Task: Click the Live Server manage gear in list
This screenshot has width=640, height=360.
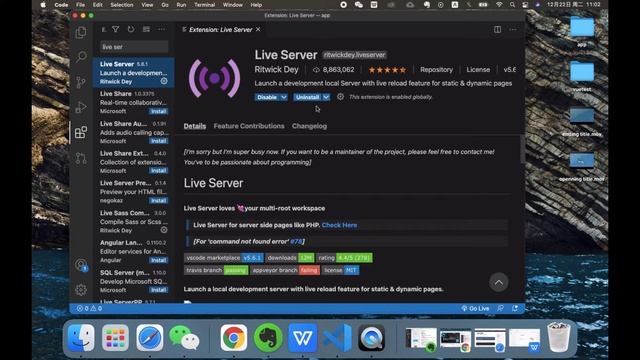Action: [x=164, y=81]
